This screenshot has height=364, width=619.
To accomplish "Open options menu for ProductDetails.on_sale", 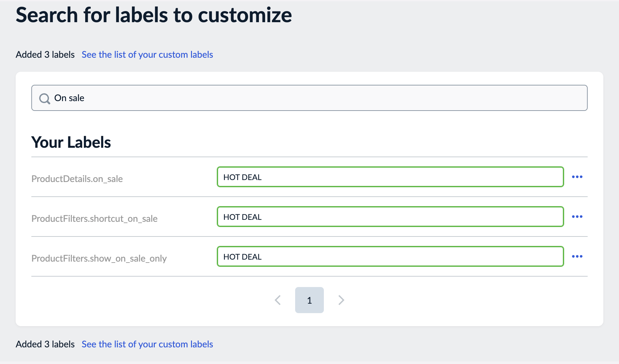I will point(577,177).
